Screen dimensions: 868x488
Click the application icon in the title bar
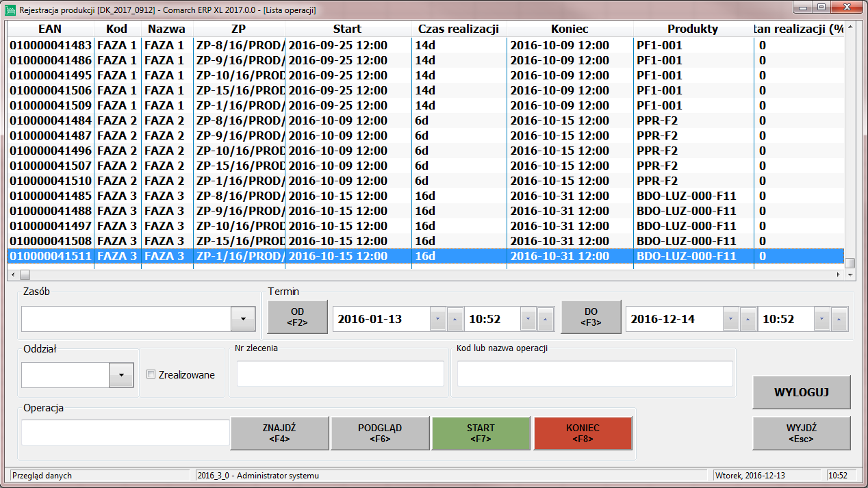(10, 10)
